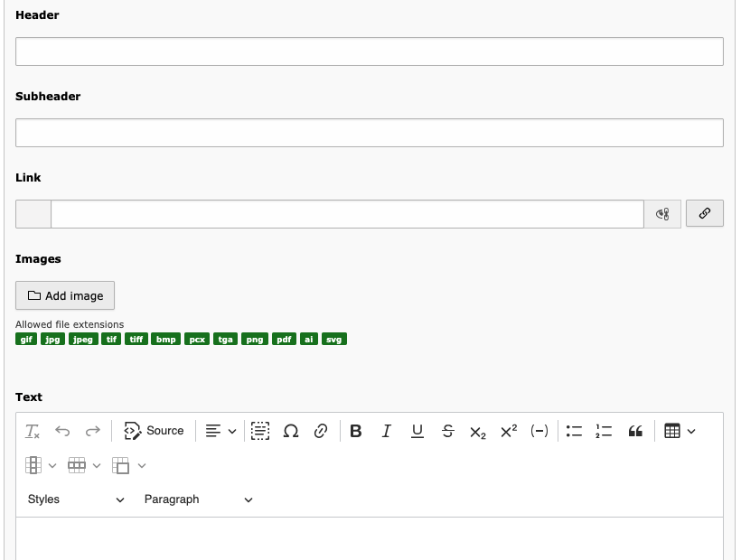
Task: Open the insert table dropdown
Action: point(680,431)
